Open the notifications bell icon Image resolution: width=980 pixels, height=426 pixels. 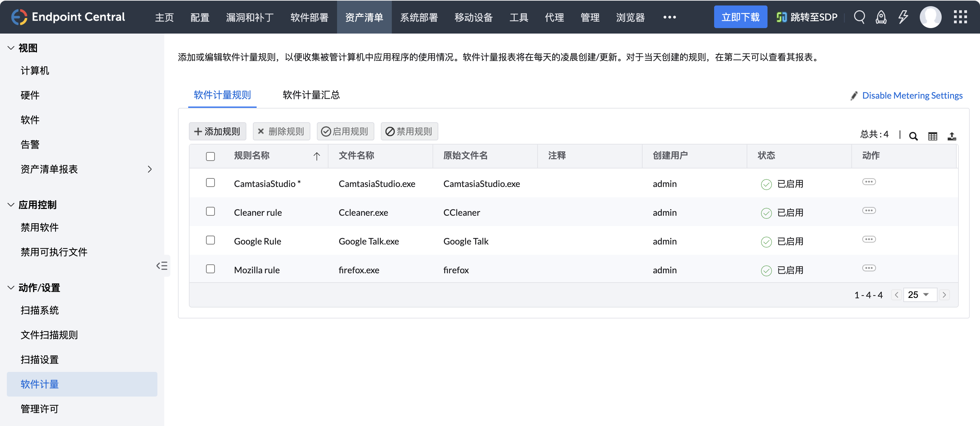(x=881, y=17)
